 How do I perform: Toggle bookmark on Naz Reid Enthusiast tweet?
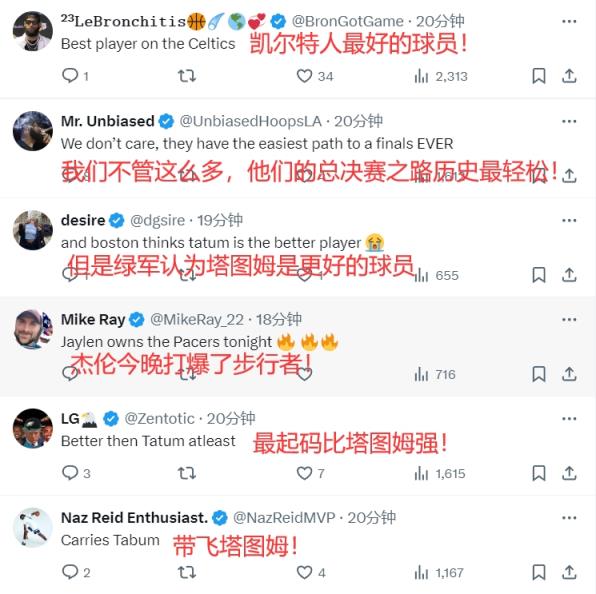[539, 572]
